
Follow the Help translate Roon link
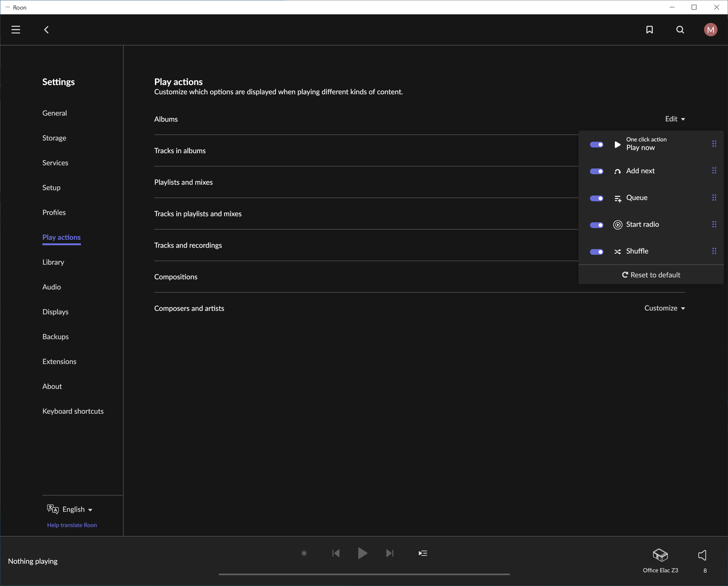point(72,525)
